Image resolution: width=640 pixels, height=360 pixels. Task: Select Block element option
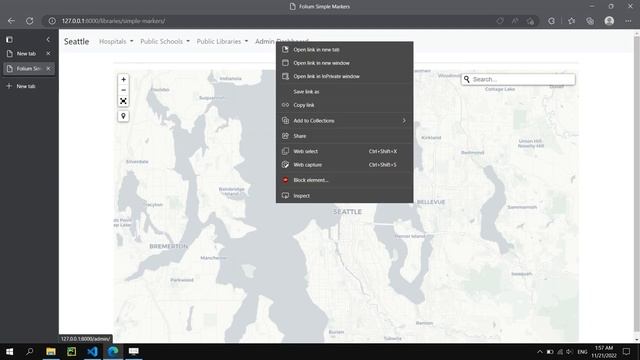click(344, 180)
